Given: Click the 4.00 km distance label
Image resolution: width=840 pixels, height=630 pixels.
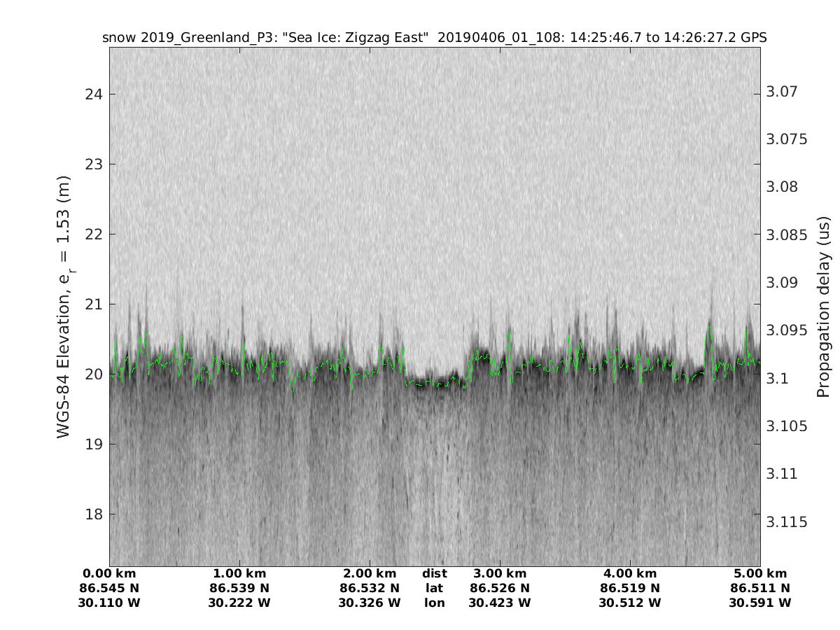Looking at the screenshot, I should point(629,573).
